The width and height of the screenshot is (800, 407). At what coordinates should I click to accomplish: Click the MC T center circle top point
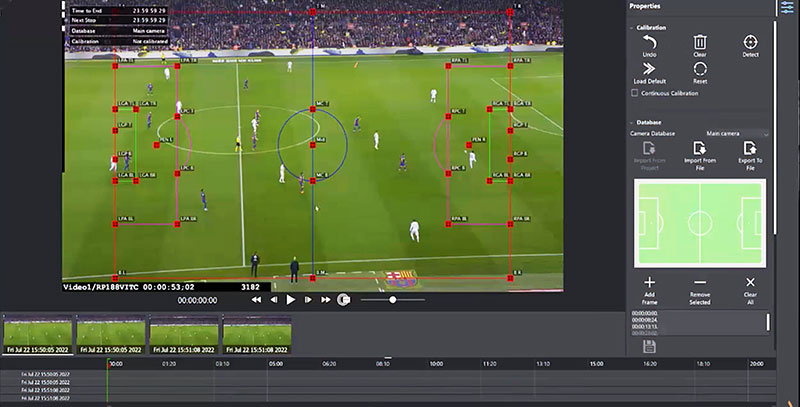pos(313,109)
